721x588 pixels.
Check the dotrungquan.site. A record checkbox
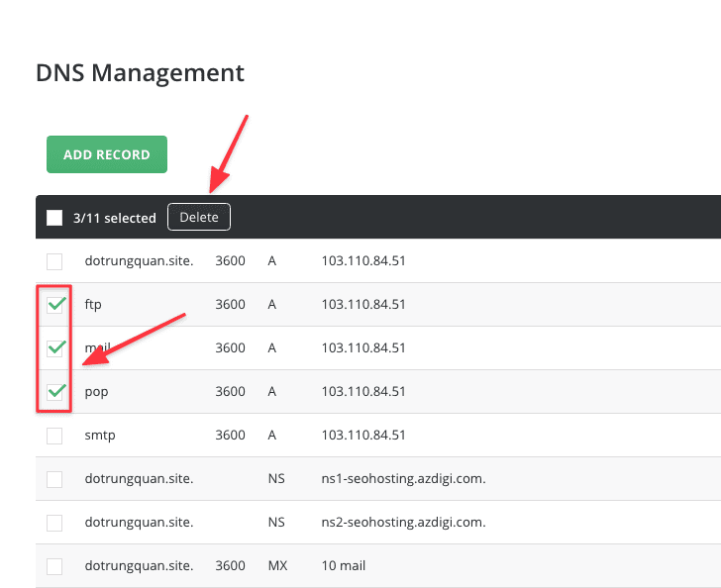(54, 261)
